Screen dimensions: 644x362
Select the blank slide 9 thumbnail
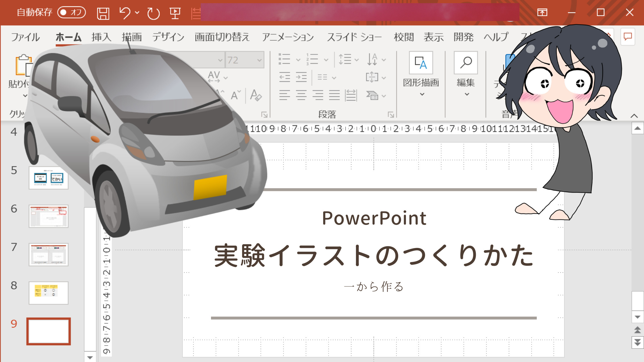49,331
